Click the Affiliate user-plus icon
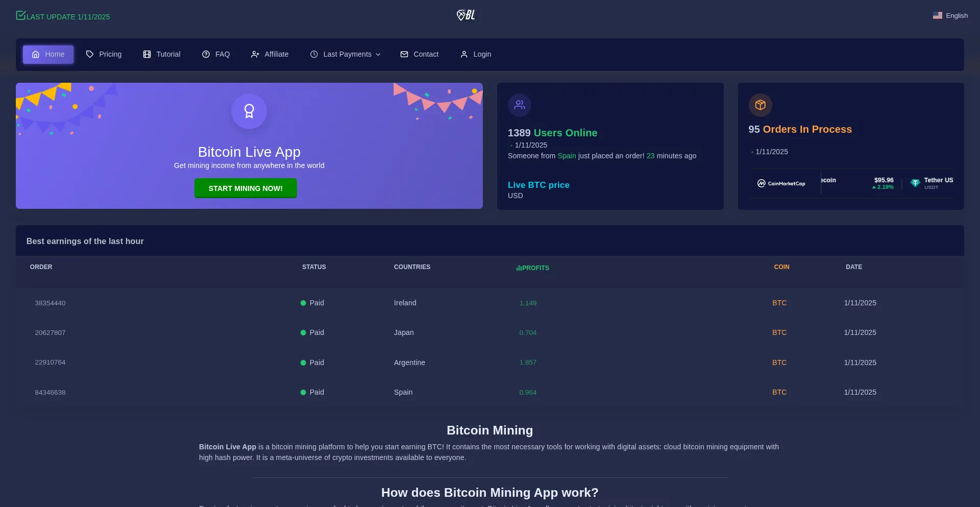 point(255,54)
